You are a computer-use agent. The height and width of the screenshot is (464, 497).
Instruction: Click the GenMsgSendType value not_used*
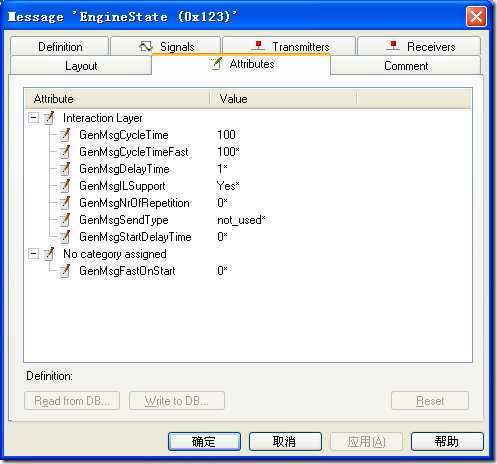241,220
